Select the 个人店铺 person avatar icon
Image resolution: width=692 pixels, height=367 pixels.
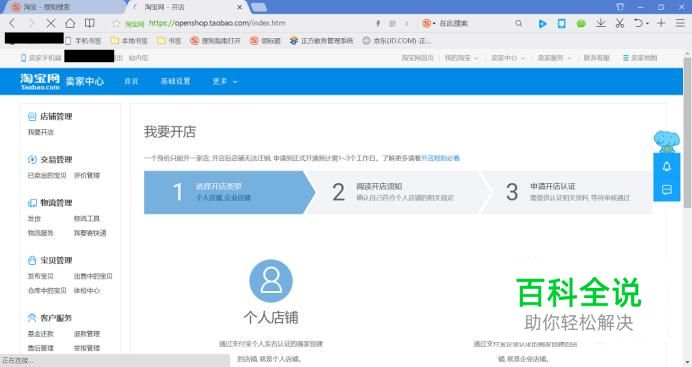click(271, 281)
